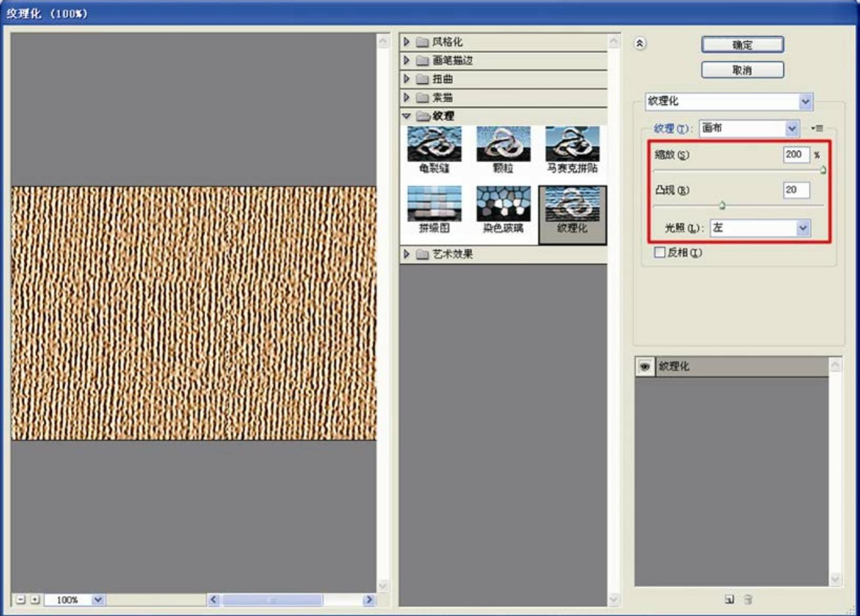Click the 确定 OK button
Image resolution: width=860 pixels, height=616 pixels.
point(742,45)
